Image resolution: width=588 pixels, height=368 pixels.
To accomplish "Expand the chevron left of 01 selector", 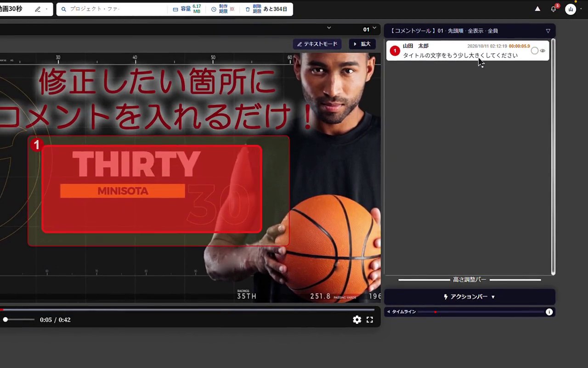I will click(x=329, y=28).
